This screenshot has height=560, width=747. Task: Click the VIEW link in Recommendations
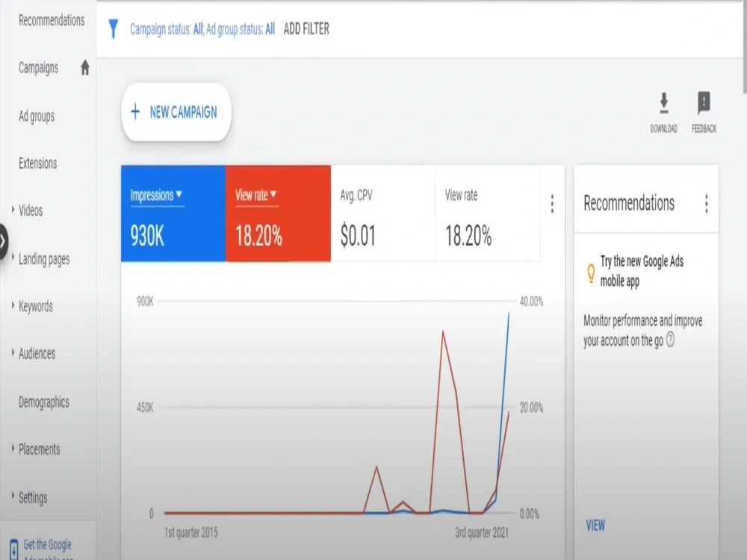pos(595,525)
